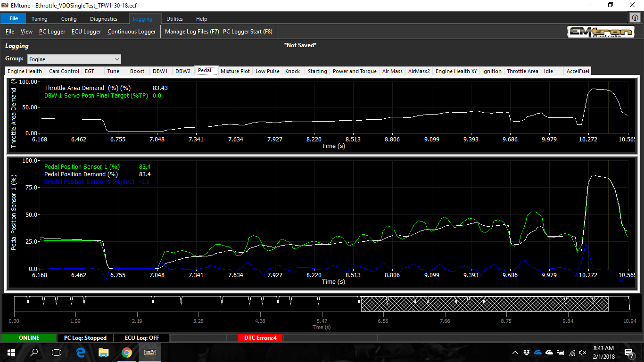
Task: Open the PC Logger menu
Action: tap(52, 32)
